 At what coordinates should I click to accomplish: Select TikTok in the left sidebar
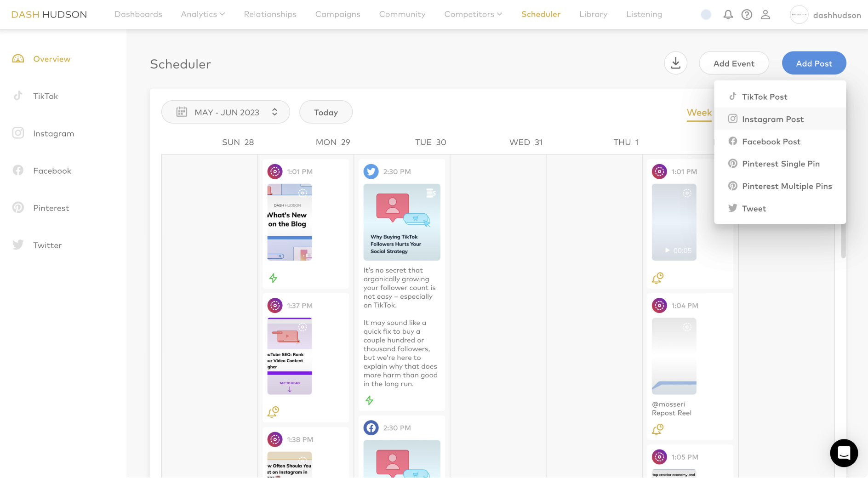pos(45,96)
